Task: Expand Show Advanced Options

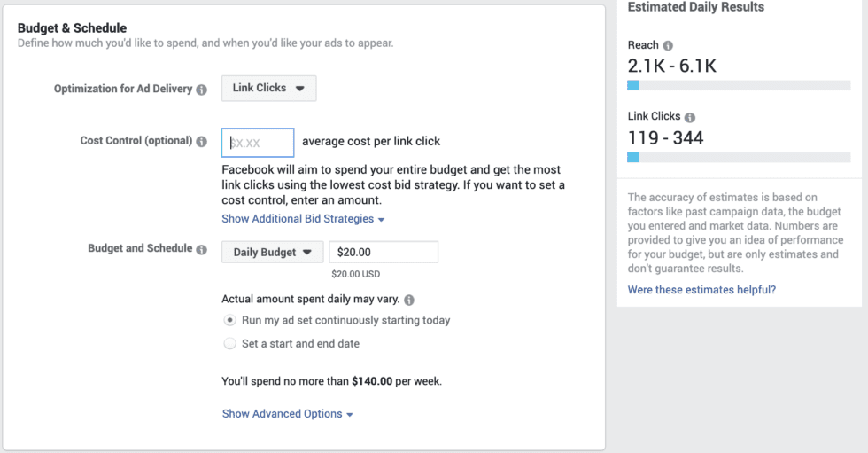Action: tap(287, 414)
